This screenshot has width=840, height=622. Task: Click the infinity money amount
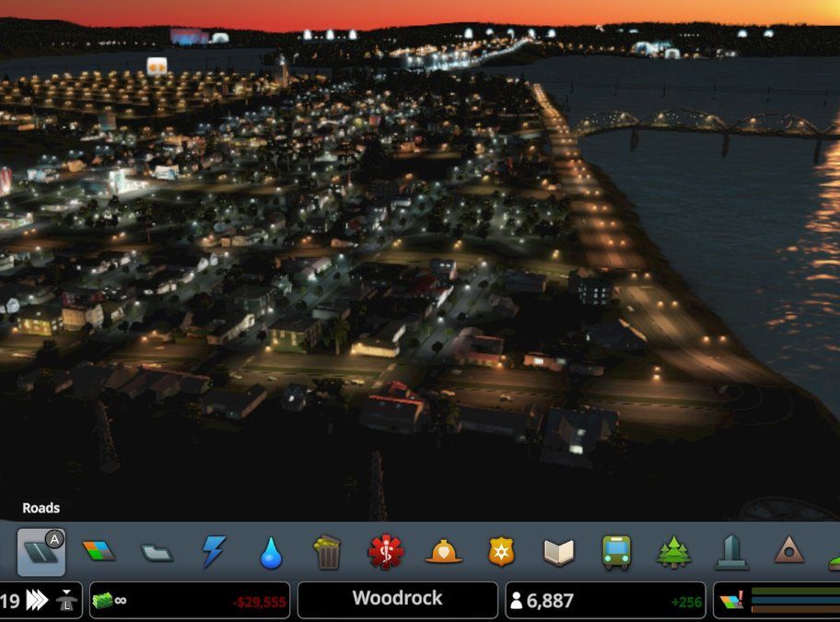(121, 601)
